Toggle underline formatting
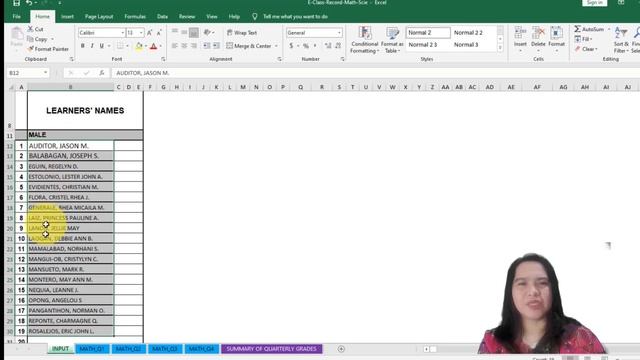This screenshot has height=360, width=640. (102, 46)
